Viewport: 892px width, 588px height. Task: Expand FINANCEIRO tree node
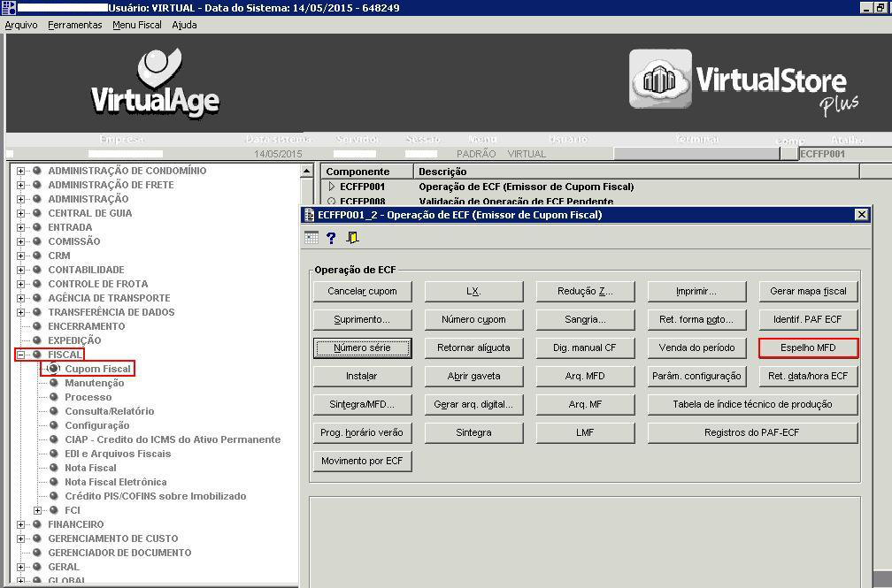click(x=20, y=525)
